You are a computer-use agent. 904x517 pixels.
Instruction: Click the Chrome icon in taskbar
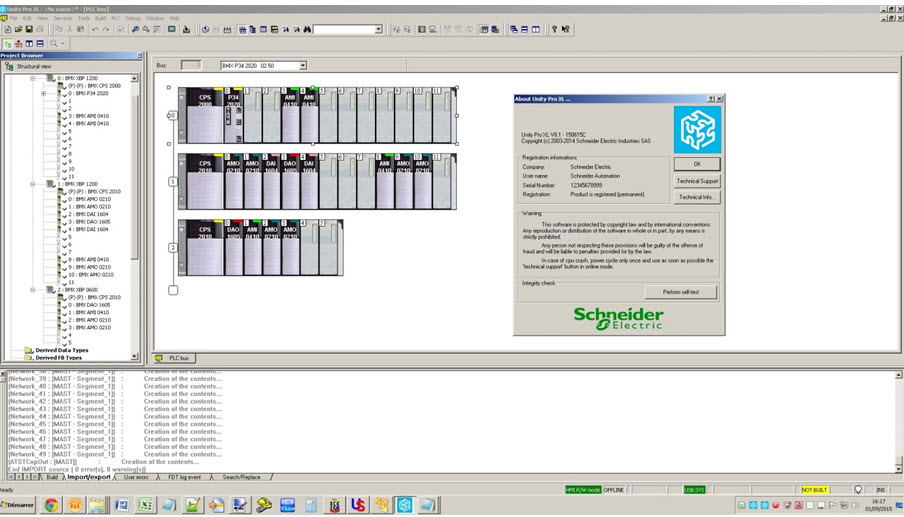click(51, 505)
